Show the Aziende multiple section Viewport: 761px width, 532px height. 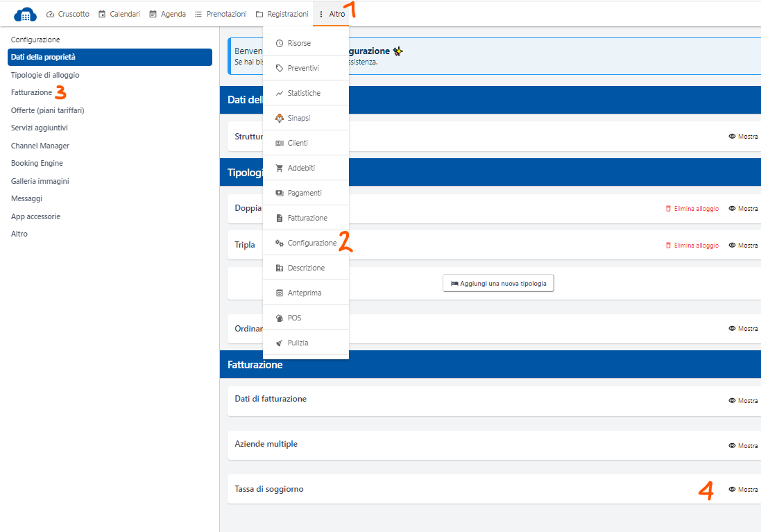point(743,445)
